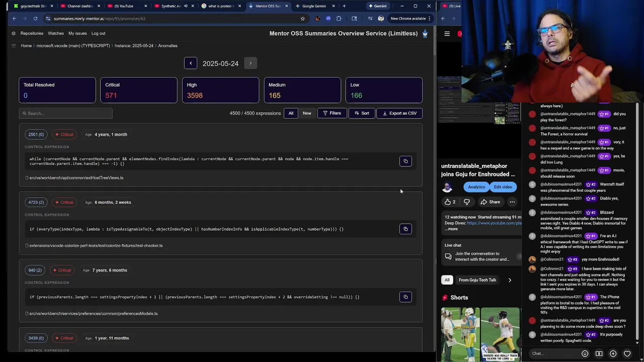
Task: Open extHostTreeViews.ts file path
Action: 76,177
